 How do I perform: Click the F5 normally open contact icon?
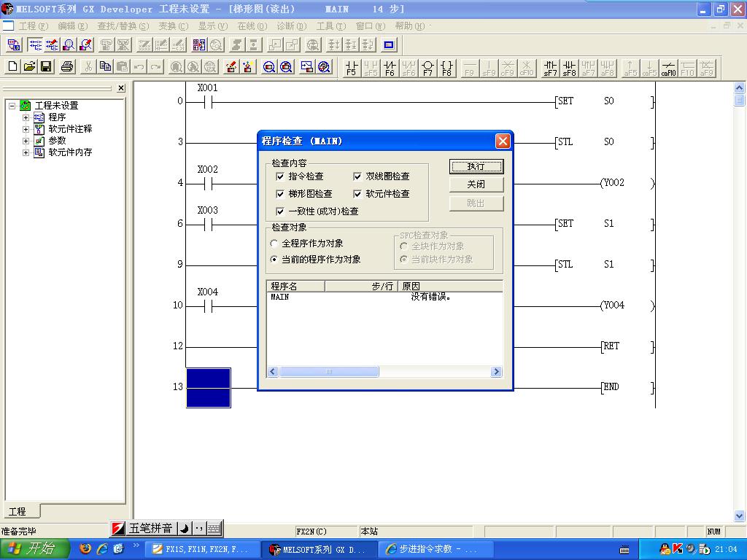coord(352,68)
